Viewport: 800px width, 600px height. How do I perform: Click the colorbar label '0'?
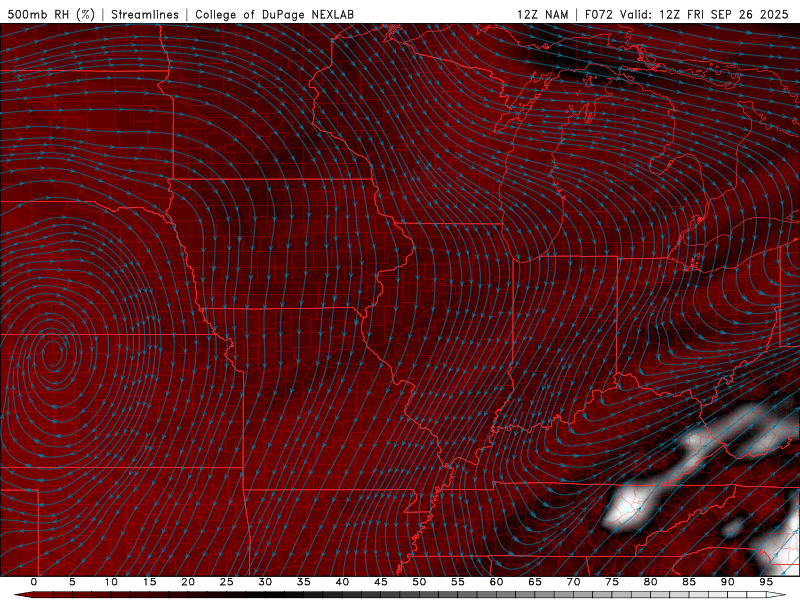(34, 582)
